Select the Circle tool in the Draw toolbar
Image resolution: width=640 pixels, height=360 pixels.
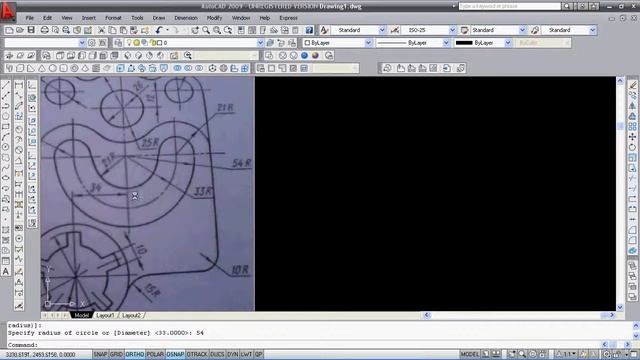coord(6,147)
